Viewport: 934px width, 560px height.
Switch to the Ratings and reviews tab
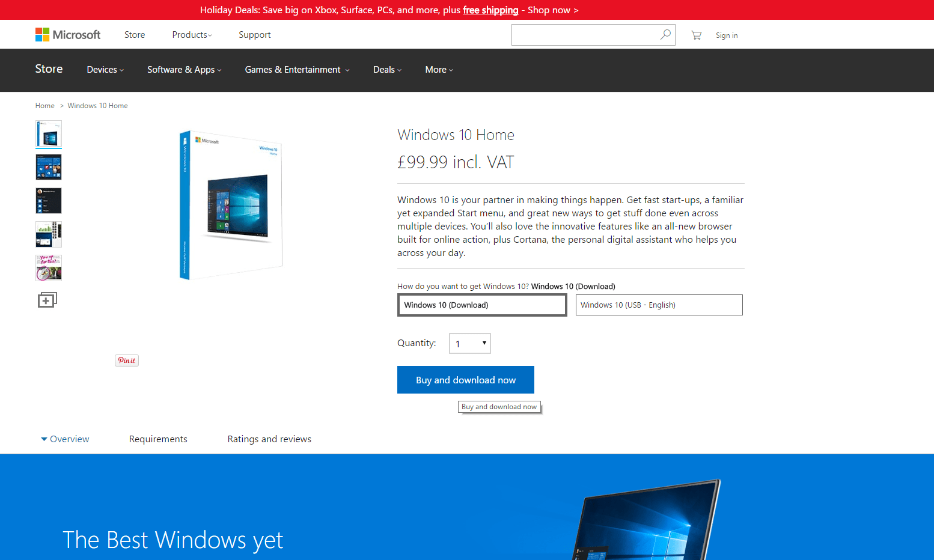[269, 439]
